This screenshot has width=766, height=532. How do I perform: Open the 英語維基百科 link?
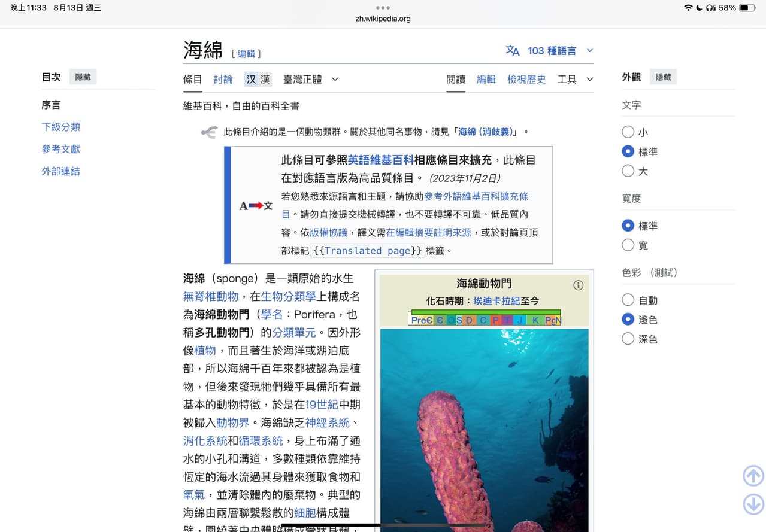point(381,160)
